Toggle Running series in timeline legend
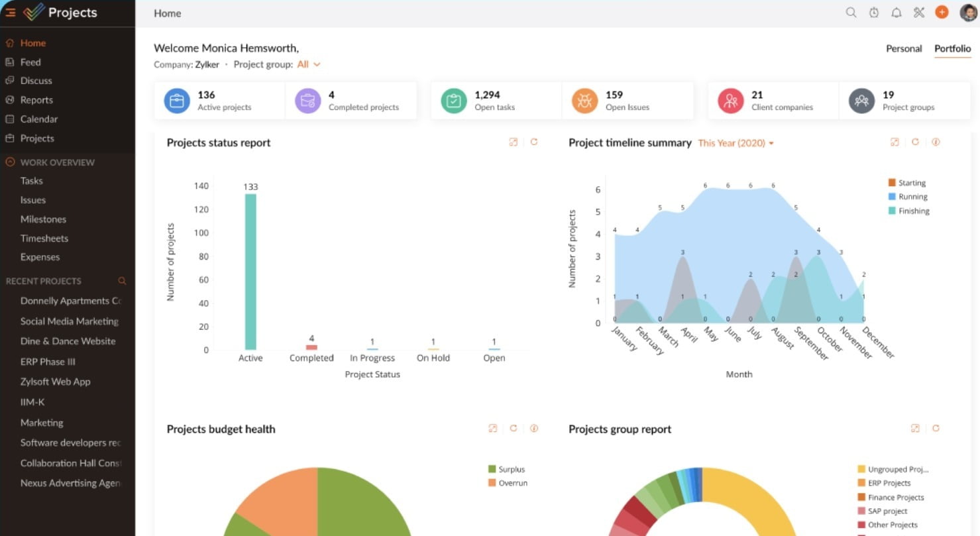The height and width of the screenshot is (536, 980). coord(907,197)
